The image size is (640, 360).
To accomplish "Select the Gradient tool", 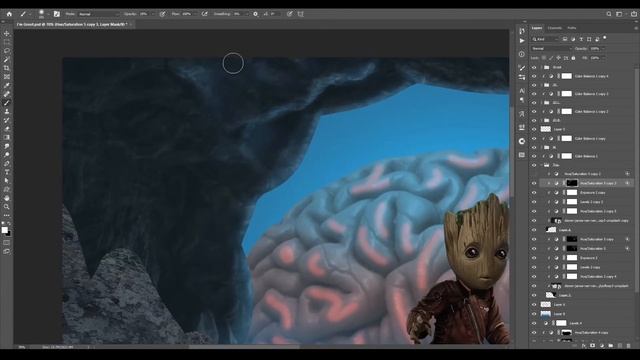I will (x=7, y=137).
